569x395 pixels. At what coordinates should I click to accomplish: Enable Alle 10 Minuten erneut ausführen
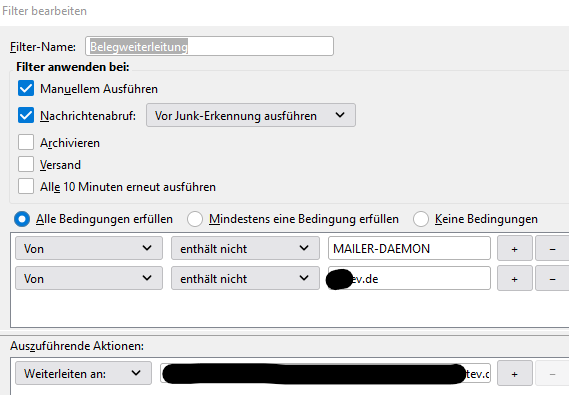point(26,186)
